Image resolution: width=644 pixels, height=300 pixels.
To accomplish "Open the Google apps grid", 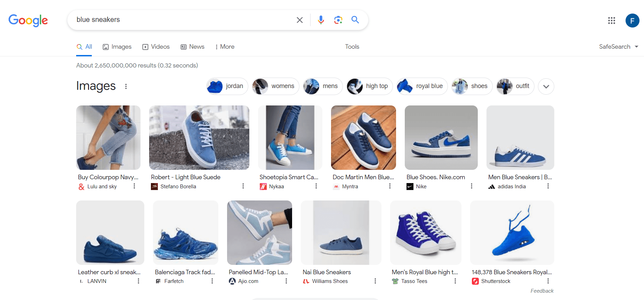I will 611,21.
